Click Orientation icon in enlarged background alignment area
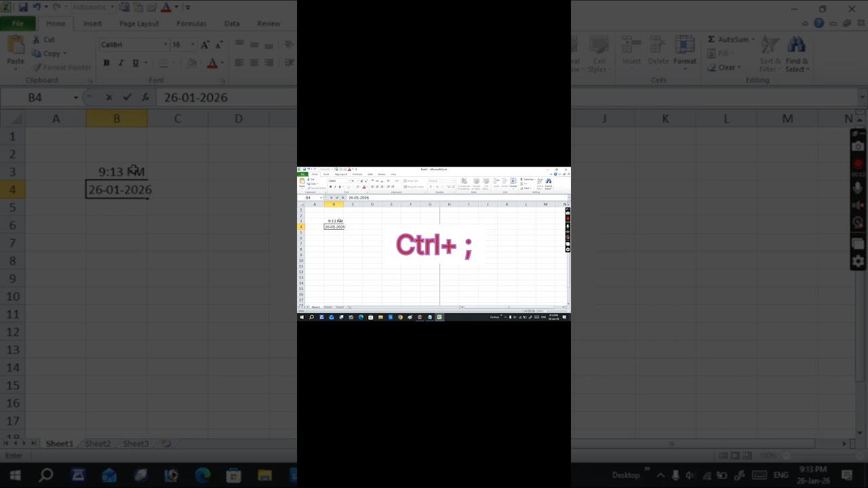This screenshot has height=488, width=868. tap(290, 45)
